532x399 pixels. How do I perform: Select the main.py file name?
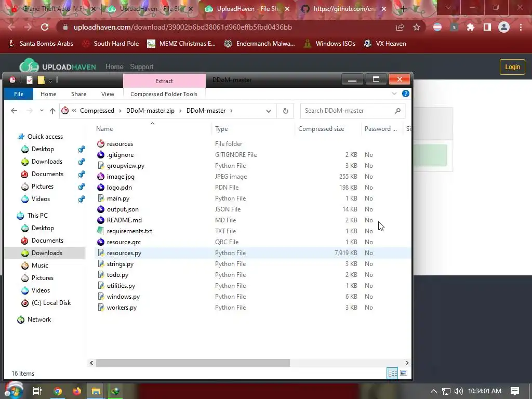118,198
